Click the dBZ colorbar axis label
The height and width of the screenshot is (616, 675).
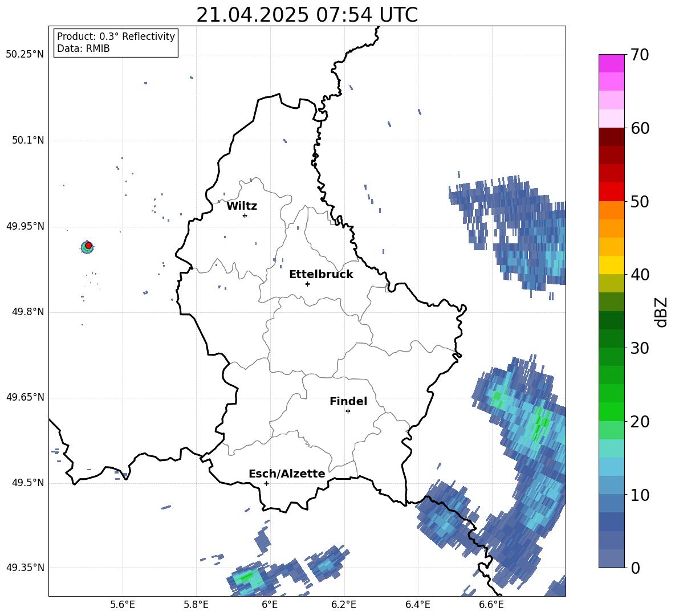[x=661, y=312]
